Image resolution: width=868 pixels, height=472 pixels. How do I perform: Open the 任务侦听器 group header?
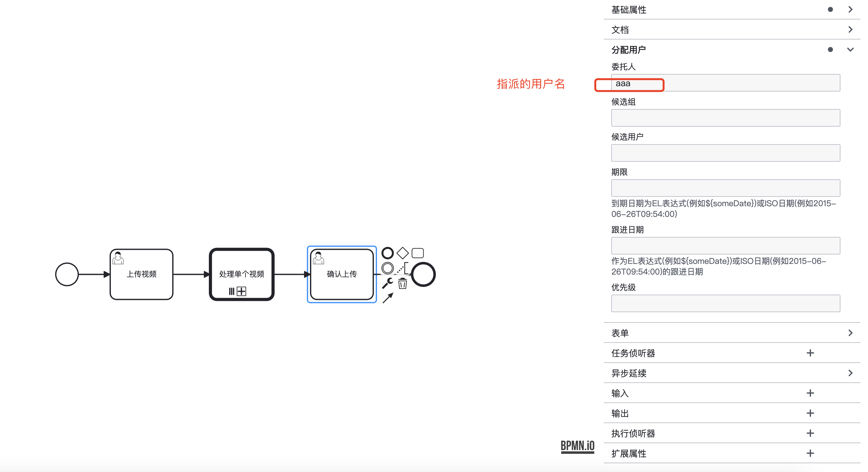point(732,353)
